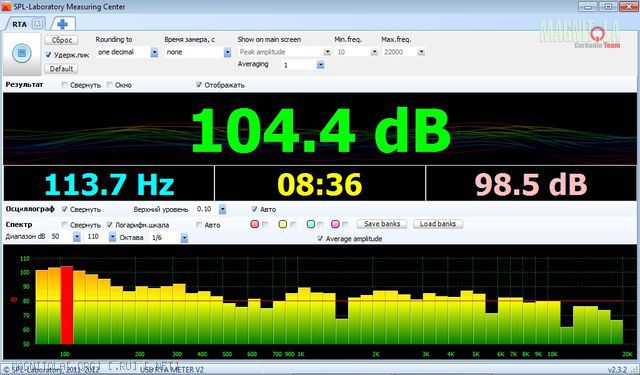Add a new tab with the plus icon
This screenshot has height=375, width=640.
[x=62, y=24]
